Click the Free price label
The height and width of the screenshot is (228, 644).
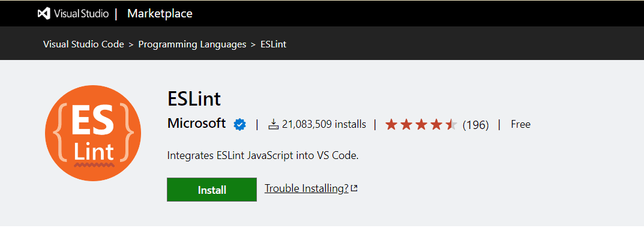click(x=521, y=124)
